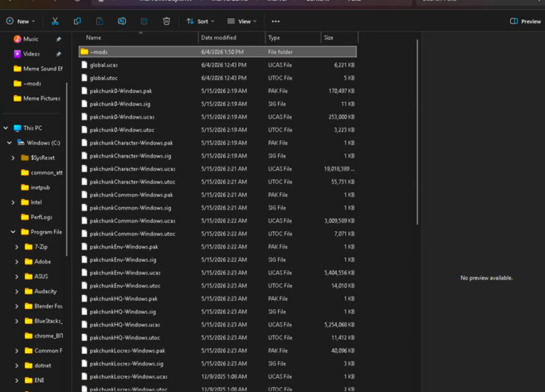The height and width of the screenshot is (392, 545).
Task: Select pakchunkCommon-Windows.pak file
Action: click(218, 195)
